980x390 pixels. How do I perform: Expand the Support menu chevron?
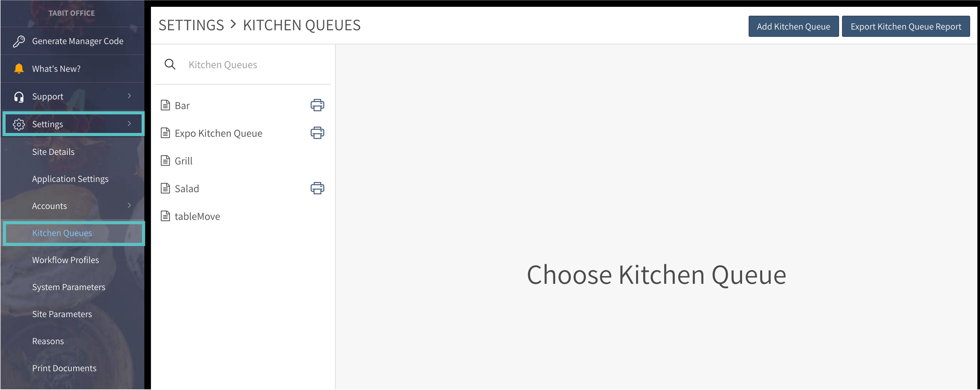click(129, 96)
